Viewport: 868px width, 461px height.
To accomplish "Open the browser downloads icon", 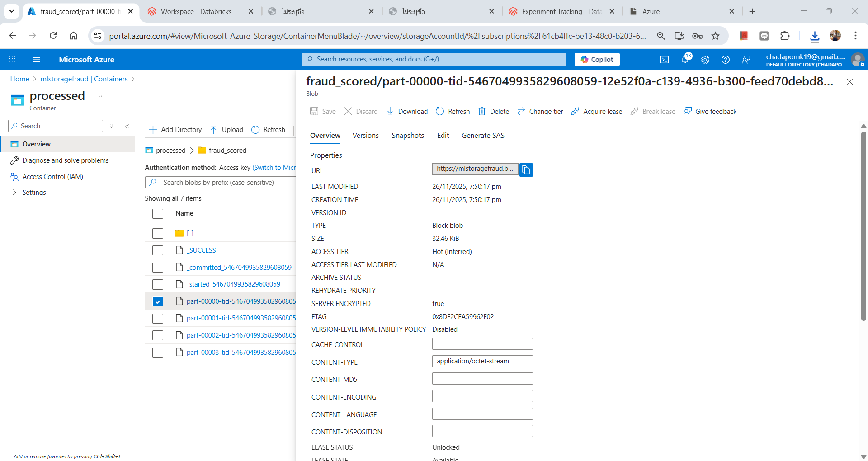I will pyautogui.click(x=815, y=36).
